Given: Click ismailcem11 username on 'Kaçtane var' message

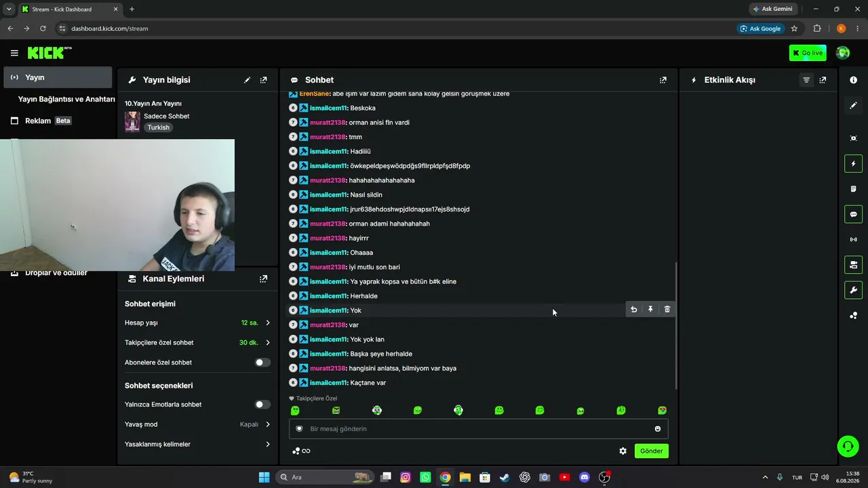Looking at the screenshot, I should tap(328, 383).
